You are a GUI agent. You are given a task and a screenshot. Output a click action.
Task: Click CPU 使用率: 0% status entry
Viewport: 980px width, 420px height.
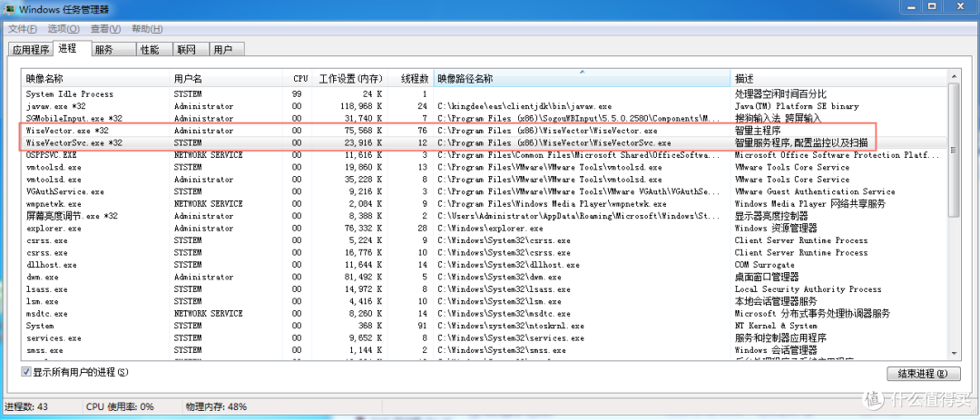pyautogui.click(x=120, y=406)
